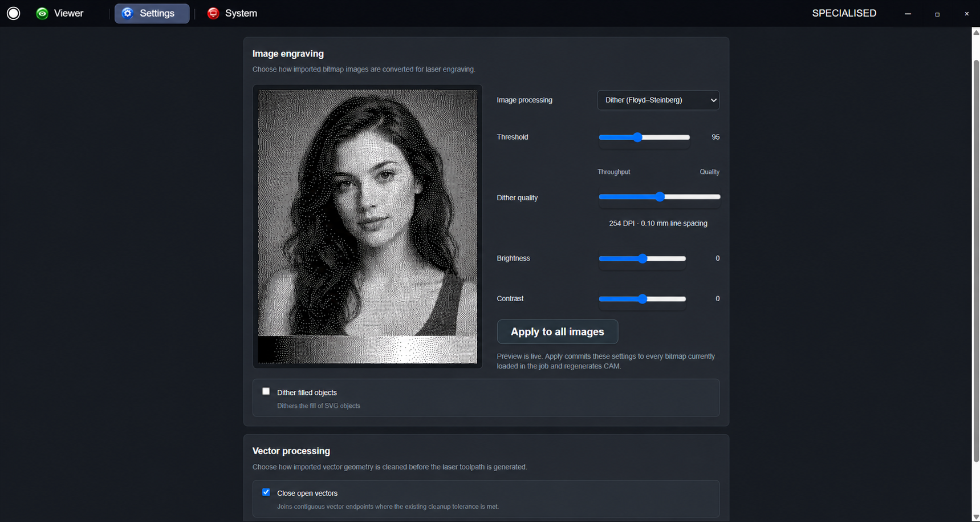Viewport: 980px width, 522px height.
Task: Click the dithered portrait preview image
Action: click(368, 226)
